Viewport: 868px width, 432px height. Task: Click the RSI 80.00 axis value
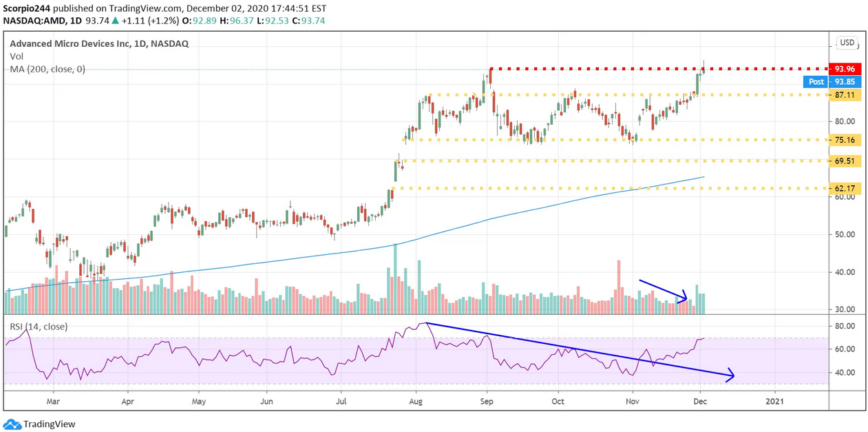[845, 326]
